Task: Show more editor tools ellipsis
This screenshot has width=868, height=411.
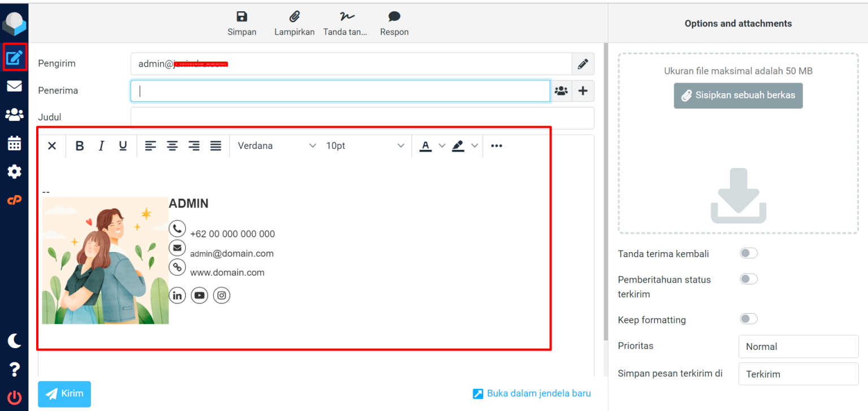Action: coord(496,146)
